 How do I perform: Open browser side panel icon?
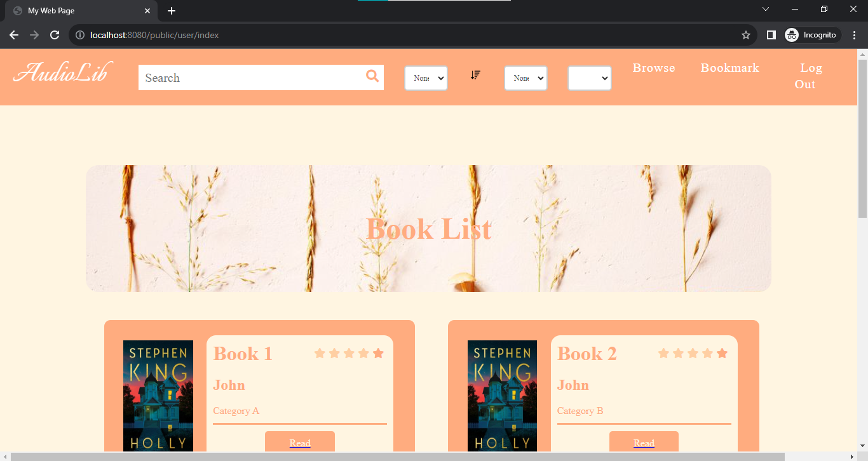point(771,35)
